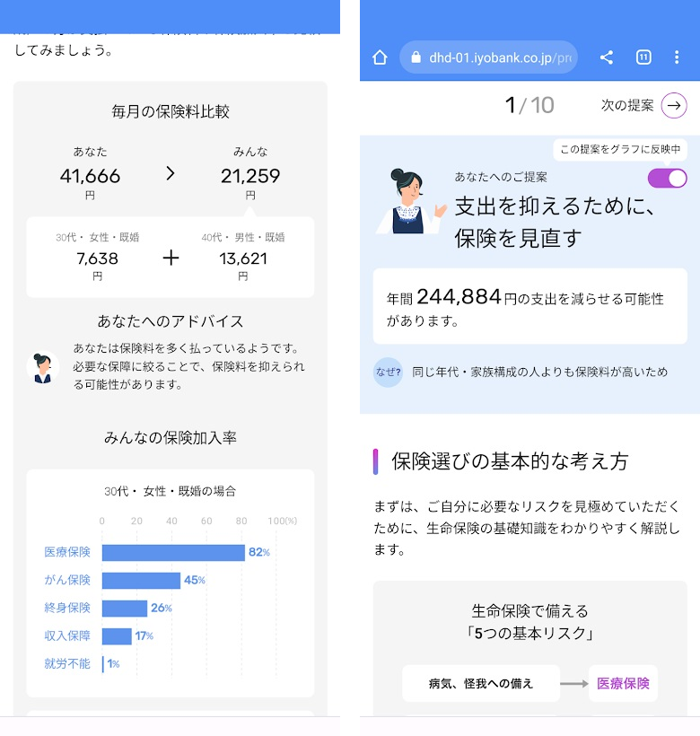
Task: Tap the なぜ? badge
Action: (388, 372)
